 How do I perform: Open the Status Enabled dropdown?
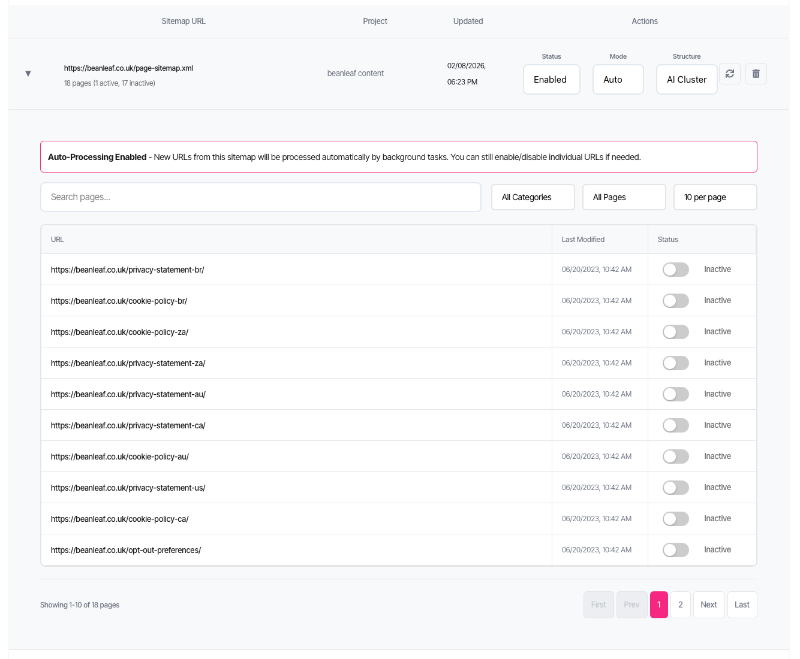point(551,79)
